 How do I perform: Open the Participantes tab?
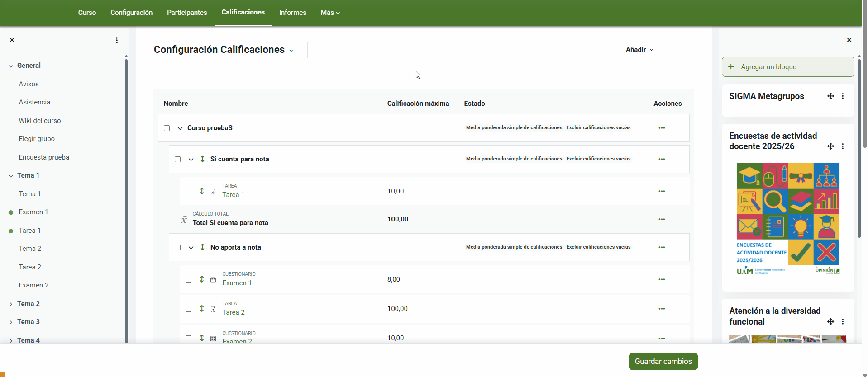[x=187, y=13]
